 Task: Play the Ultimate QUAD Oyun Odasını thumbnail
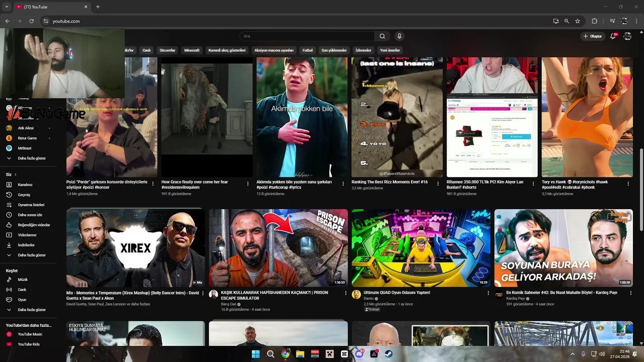(421, 248)
